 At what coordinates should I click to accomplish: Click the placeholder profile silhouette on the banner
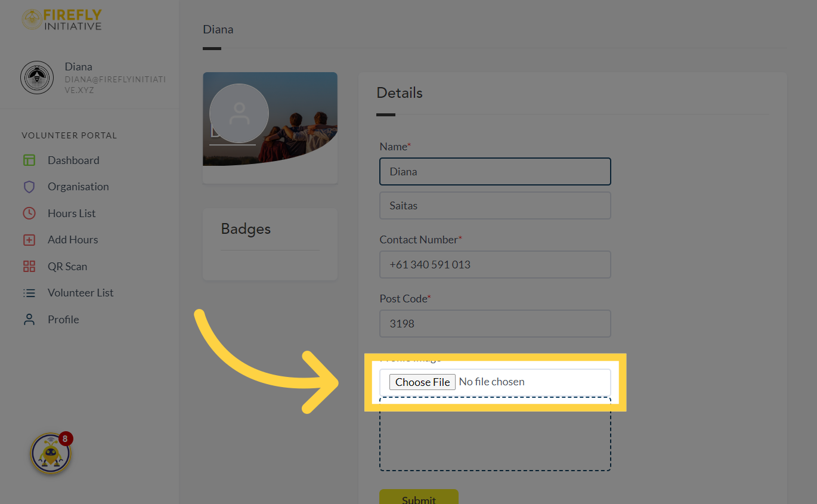[239, 113]
